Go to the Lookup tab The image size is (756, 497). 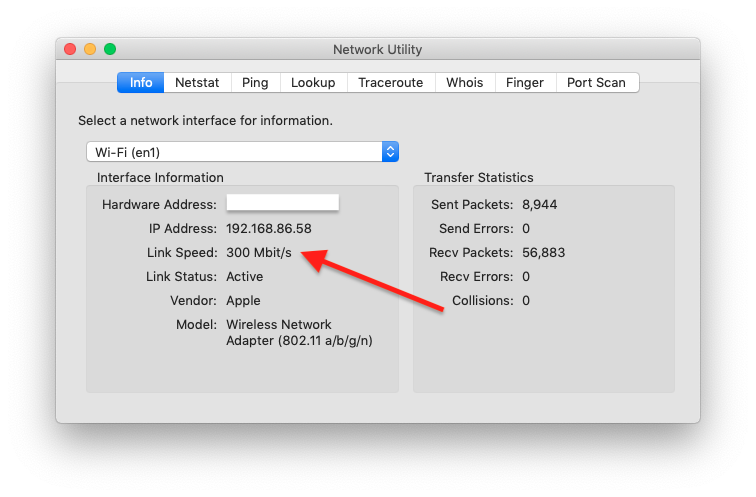point(313,82)
